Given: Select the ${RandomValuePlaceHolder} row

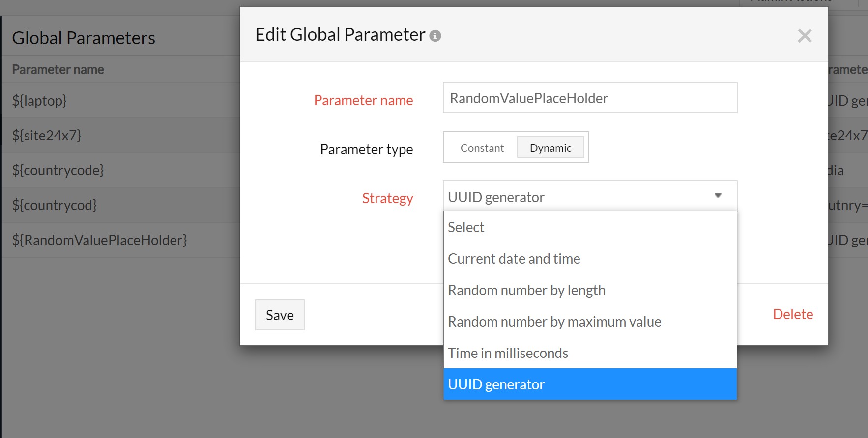Looking at the screenshot, I should click(100, 240).
